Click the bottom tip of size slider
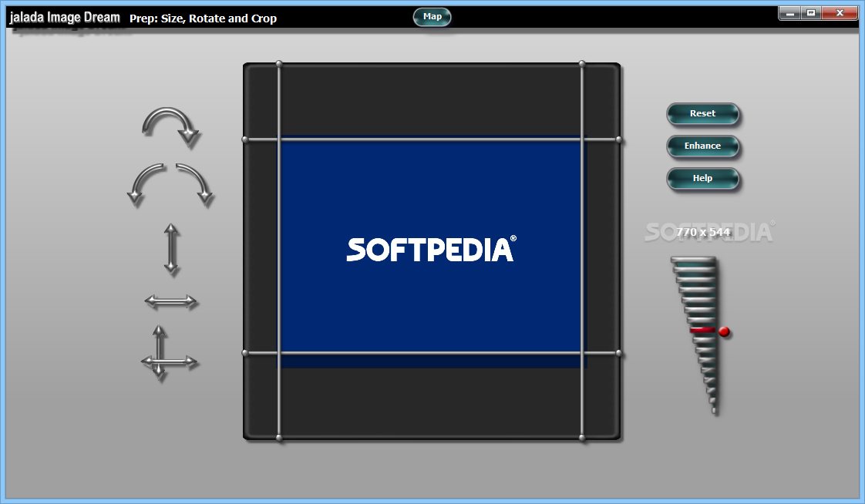 tap(714, 410)
